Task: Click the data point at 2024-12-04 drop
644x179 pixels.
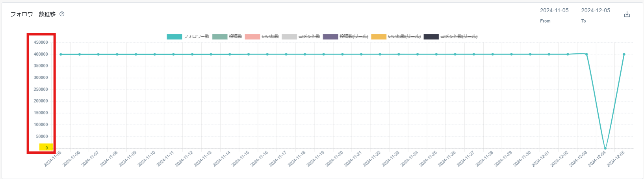Action: coord(605,149)
